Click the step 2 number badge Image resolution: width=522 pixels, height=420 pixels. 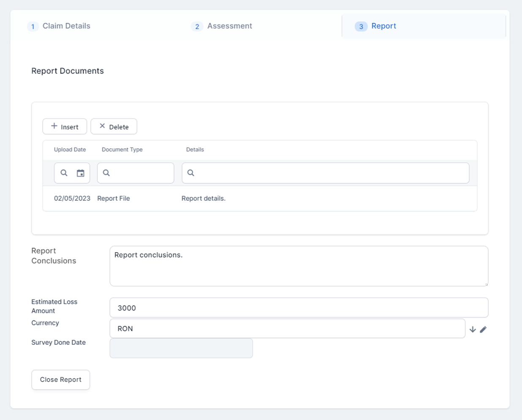[197, 27]
